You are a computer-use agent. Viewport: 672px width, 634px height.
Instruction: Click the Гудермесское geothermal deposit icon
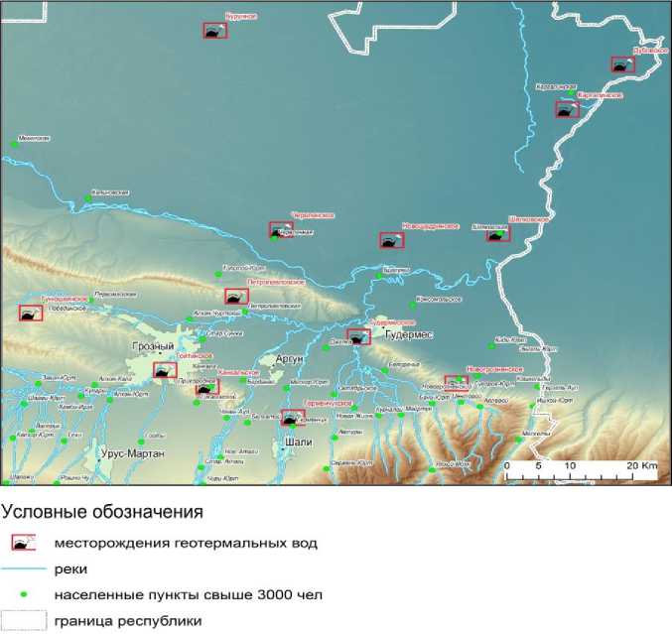(x=358, y=336)
